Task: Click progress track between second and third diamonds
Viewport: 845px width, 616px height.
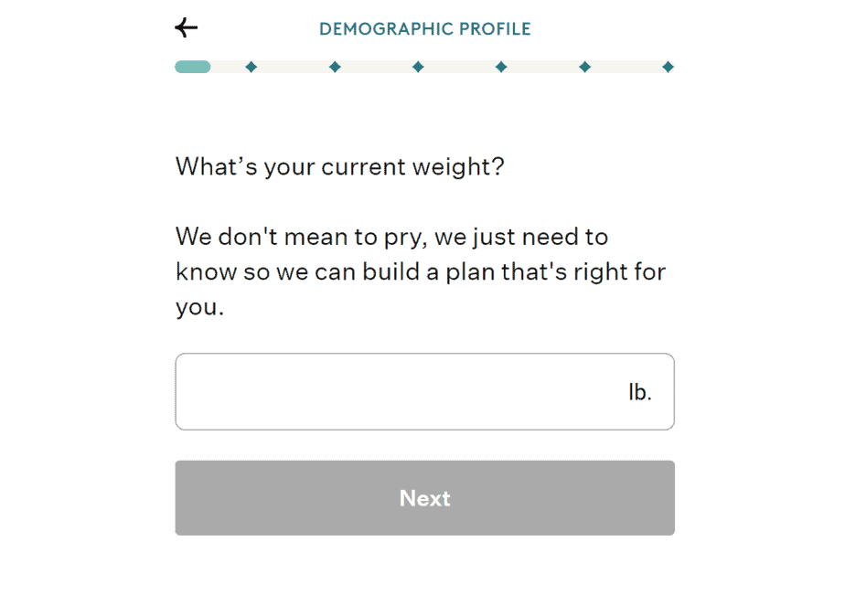Action: 376,67
